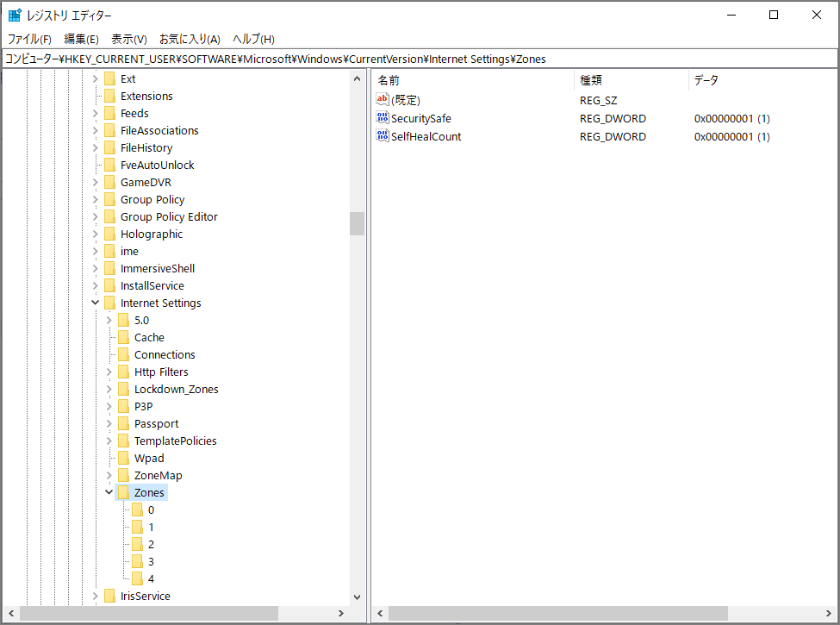The width and height of the screenshot is (840, 625).
Task: Click the Connections folder icon
Action: pos(124,355)
